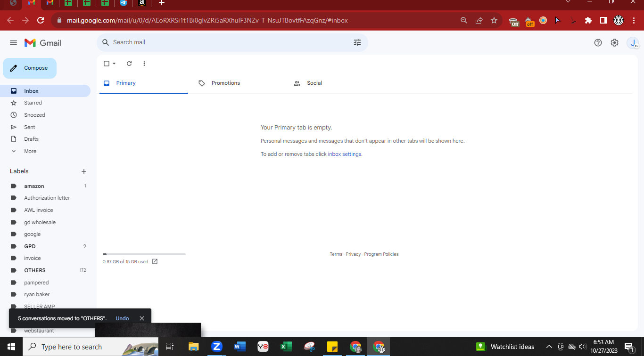
Task: Open Zoom from taskbar
Action: [x=217, y=347]
